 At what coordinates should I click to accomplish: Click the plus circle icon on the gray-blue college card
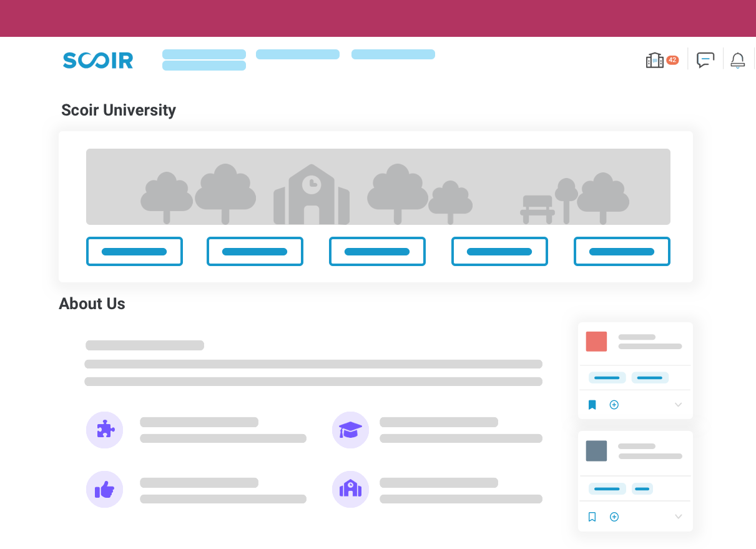(x=614, y=517)
